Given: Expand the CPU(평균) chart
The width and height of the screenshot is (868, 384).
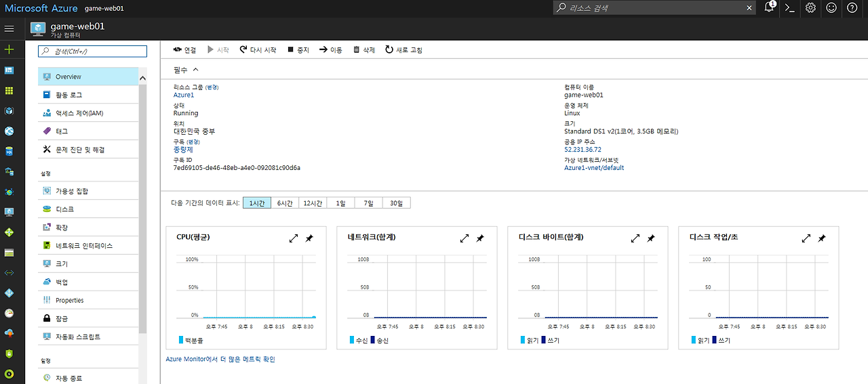Looking at the screenshot, I should tap(294, 238).
